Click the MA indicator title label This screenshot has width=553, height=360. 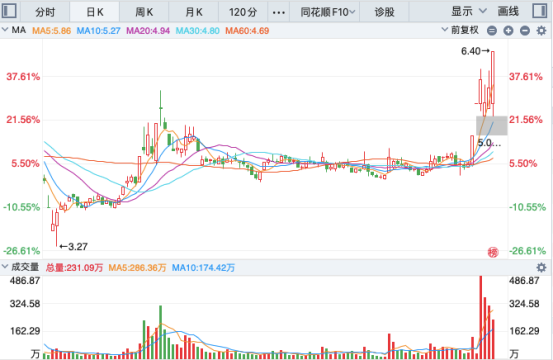(x=19, y=30)
